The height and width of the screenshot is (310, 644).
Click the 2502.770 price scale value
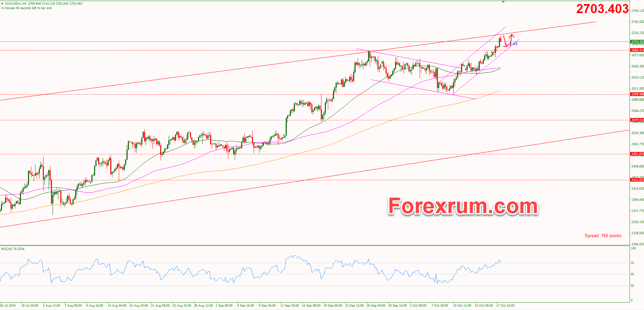tap(638, 144)
